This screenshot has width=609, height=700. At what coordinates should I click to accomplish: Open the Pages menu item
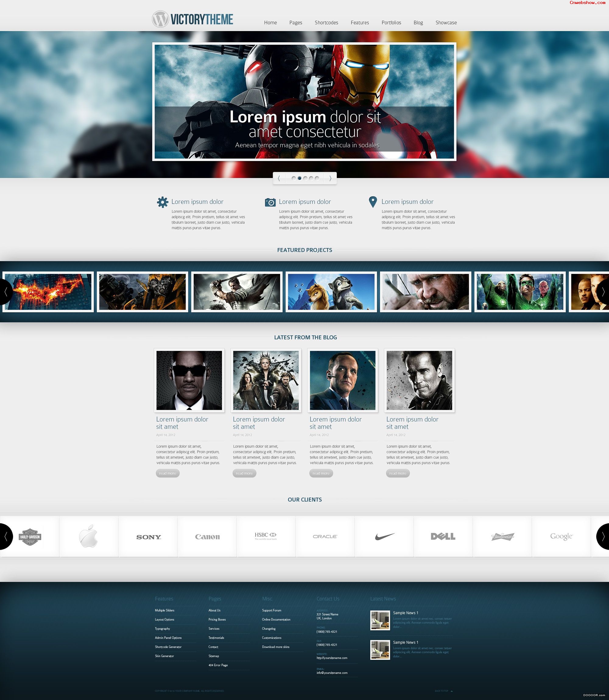point(296,23)
